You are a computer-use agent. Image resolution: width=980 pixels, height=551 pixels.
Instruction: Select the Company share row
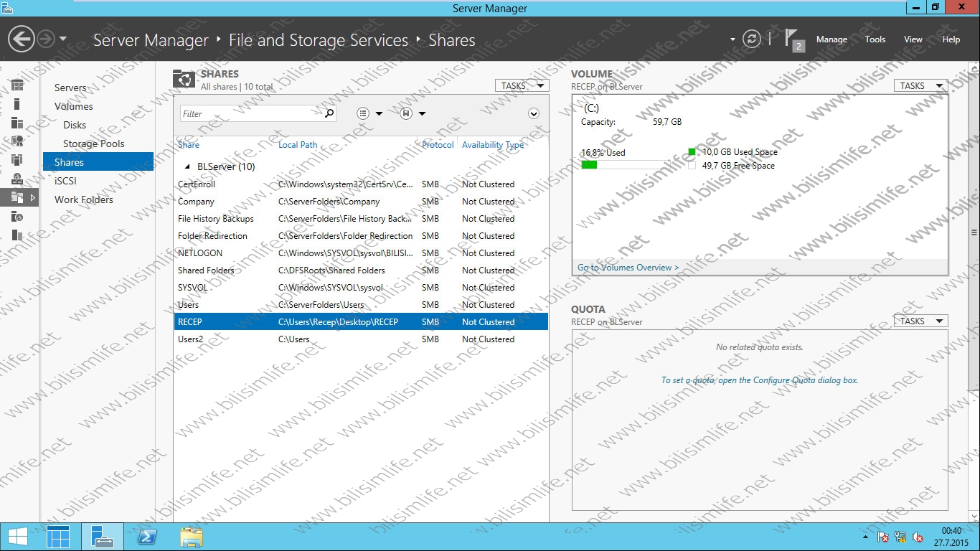click(362, 202)
